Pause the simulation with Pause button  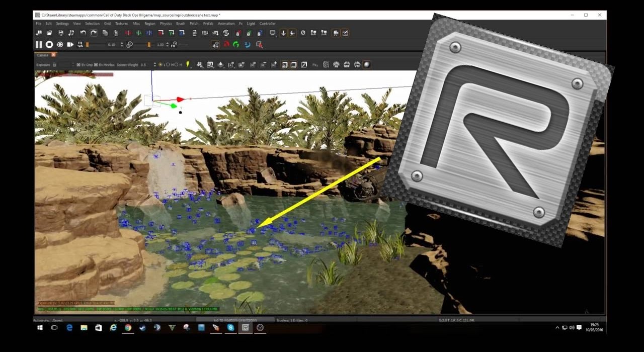(x=39, y=45)
